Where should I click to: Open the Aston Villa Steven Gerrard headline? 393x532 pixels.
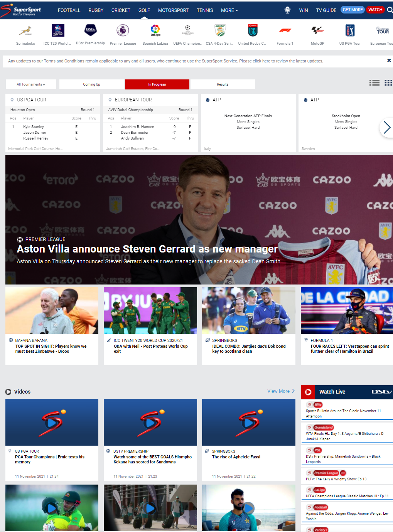[147, 249]
